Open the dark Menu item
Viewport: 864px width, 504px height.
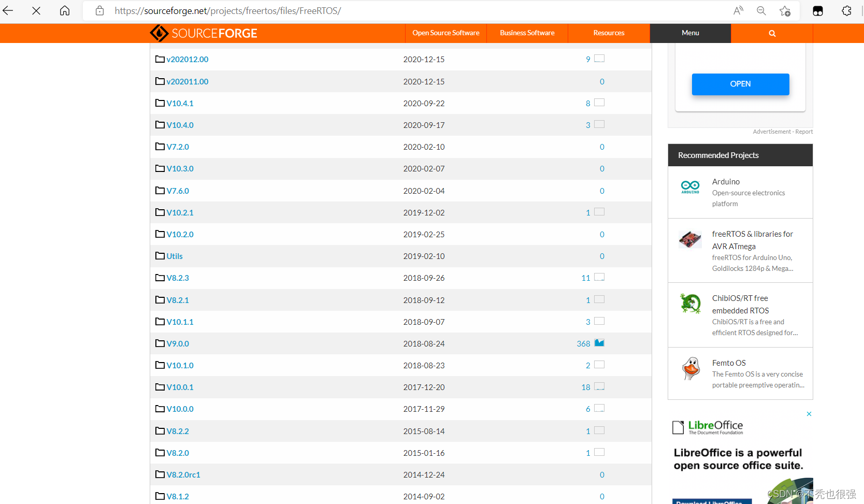(x=690, y=33)
